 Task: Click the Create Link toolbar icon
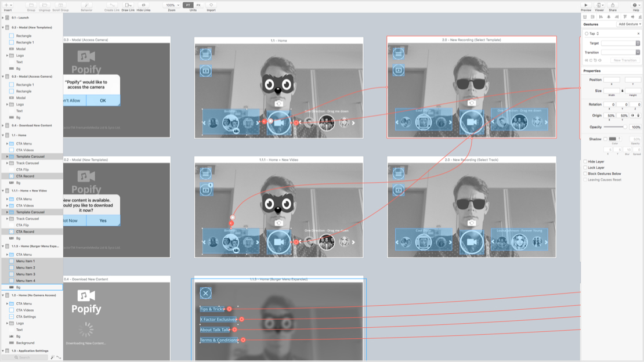[x=112, y=5]
